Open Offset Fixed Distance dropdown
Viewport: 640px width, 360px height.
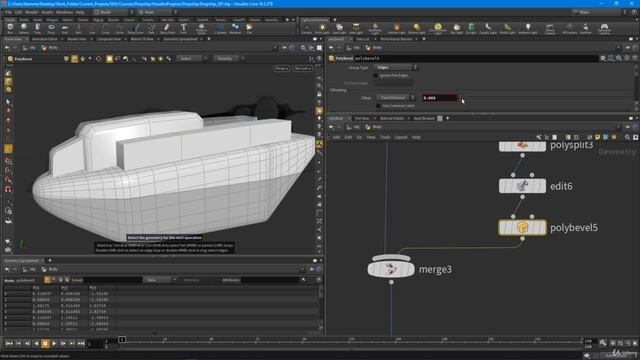coord(395,98)
